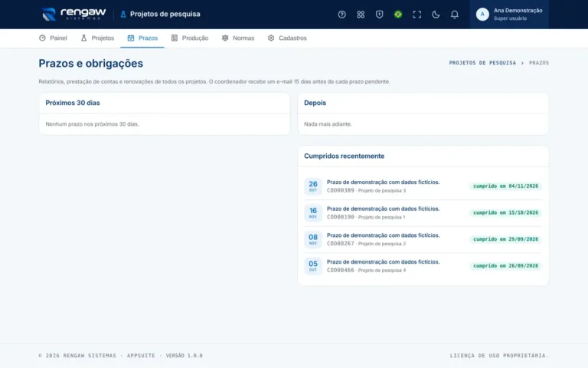This screenshot has width=588, height=368.
Task: Click the 26 OUT date badge
Action: click(312, 186)
